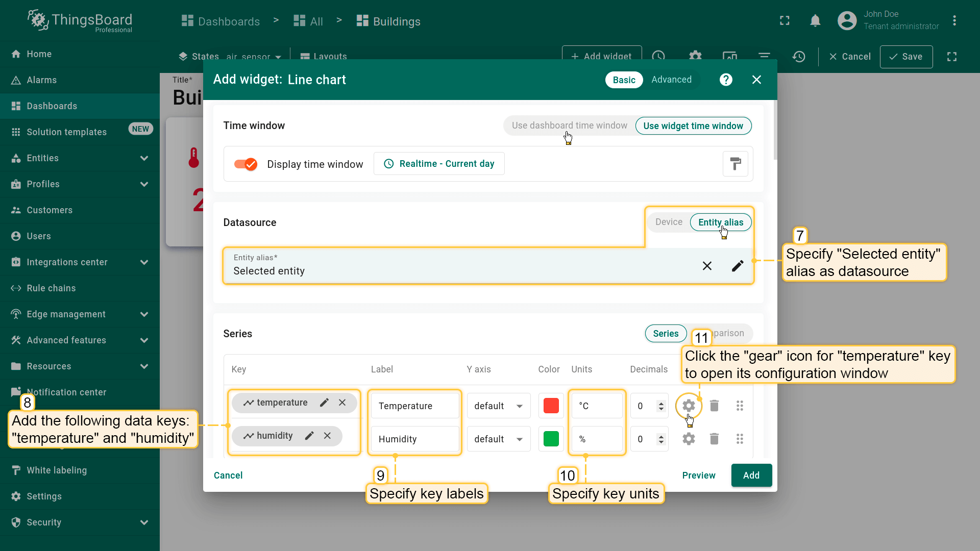Edit the temperature data key pencil
Image resolution: width=980 pixels, height=551 pixels.
(x=324, y=403)
